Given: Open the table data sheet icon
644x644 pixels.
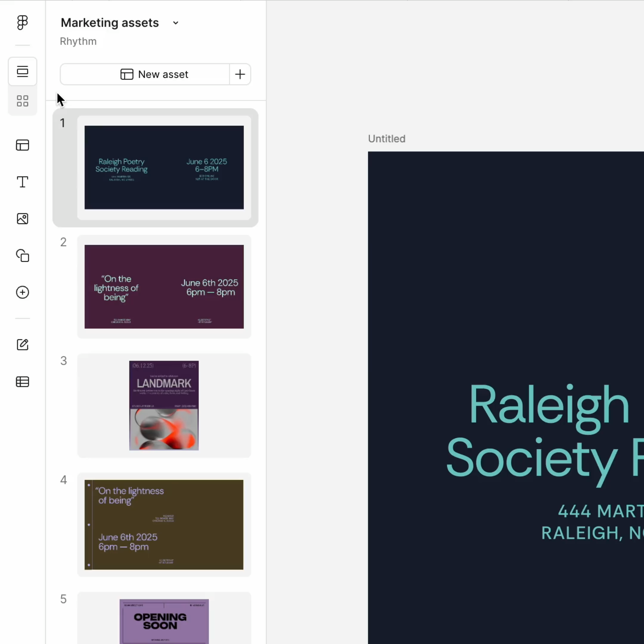Looking at the screenshot, I should [x=22, y=382].
